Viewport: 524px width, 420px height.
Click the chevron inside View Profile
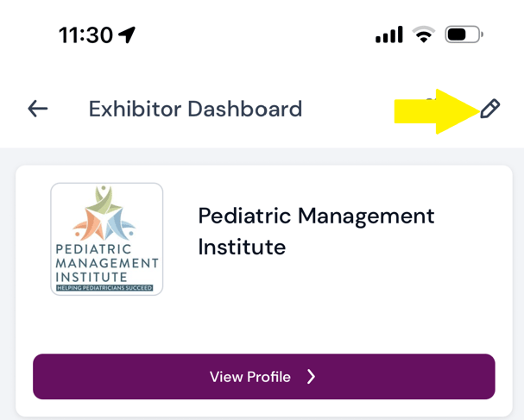click(x=312, y=377)
